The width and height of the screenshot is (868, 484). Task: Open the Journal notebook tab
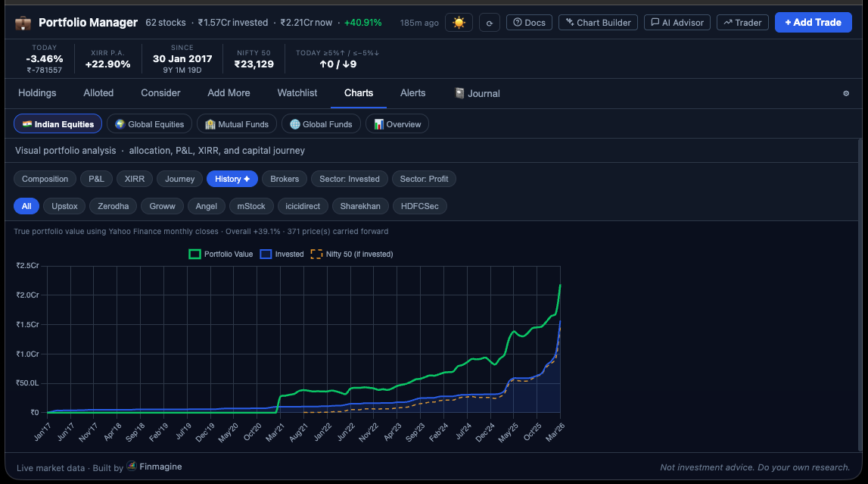[478, 94]
